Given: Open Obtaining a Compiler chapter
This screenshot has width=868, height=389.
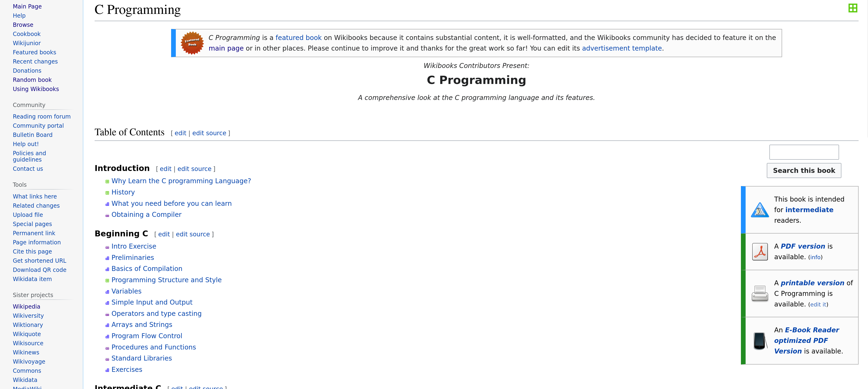Looking at the screenshot, I should pyautogui.click(x=146, y=214).
